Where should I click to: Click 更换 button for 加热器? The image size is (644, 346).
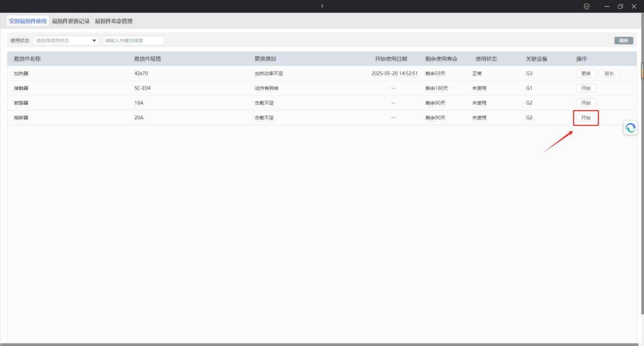tap(586, 73)
